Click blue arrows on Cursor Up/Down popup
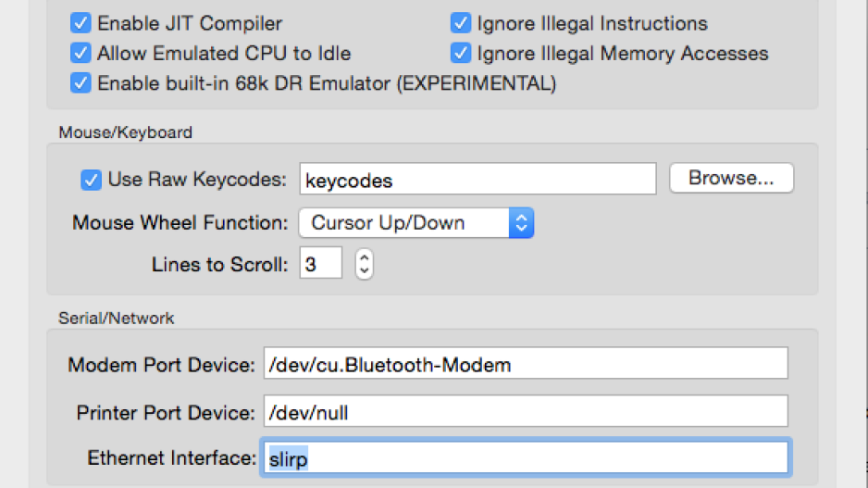 (521, 222)
